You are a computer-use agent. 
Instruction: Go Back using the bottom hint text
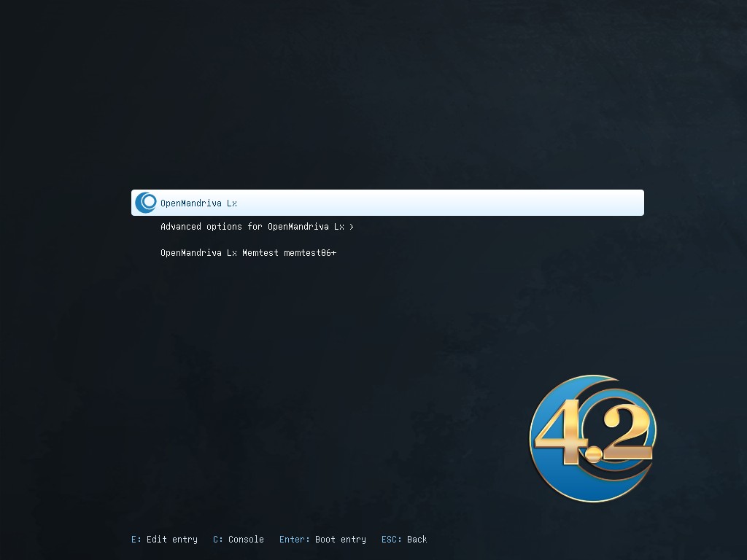tap(417, 540)
